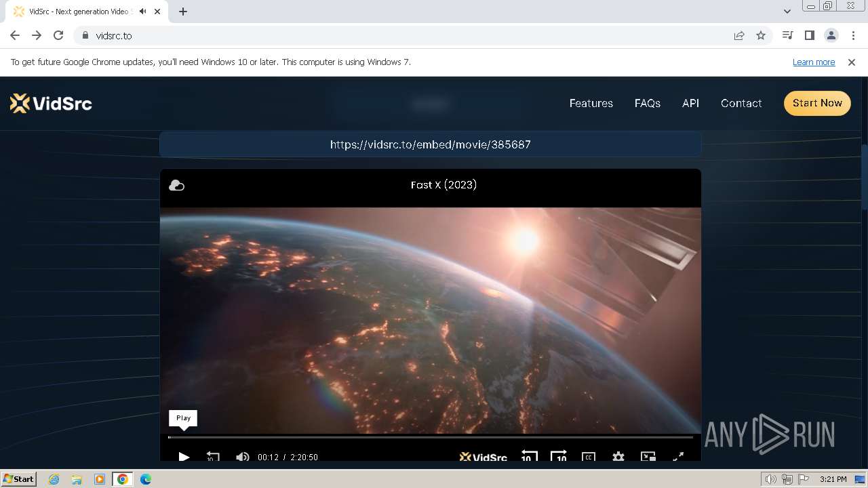The height and width of the screenshot is (488, 868).
Task: Open Features nav link
Action: pyautogui.click(x=591, y=103)
